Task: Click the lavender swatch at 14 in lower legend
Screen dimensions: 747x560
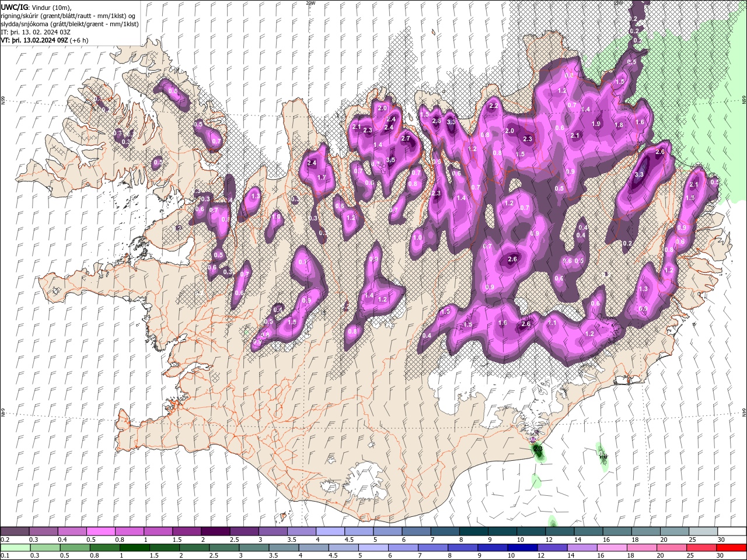Action: pyautogui.click(x=581, y=548)
